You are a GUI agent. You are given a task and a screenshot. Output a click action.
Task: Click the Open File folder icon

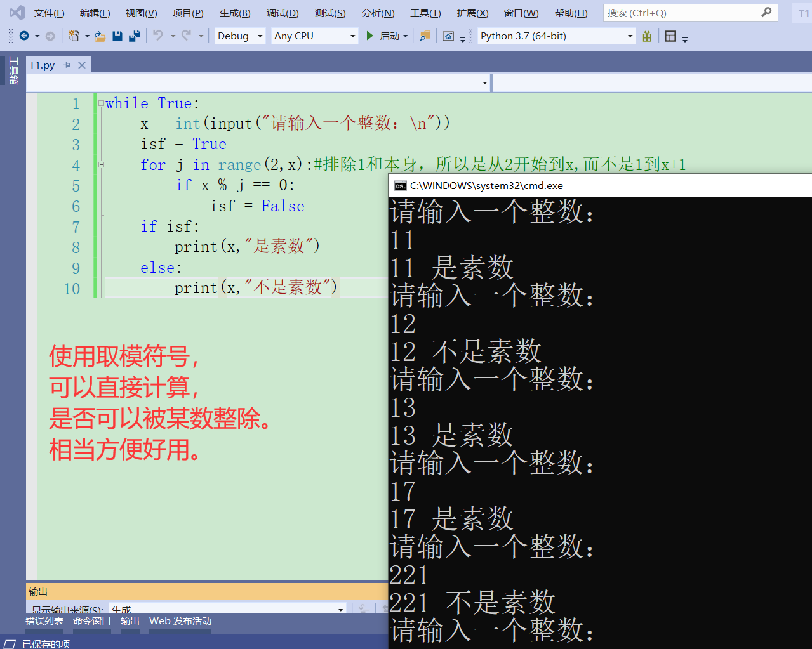100,36
